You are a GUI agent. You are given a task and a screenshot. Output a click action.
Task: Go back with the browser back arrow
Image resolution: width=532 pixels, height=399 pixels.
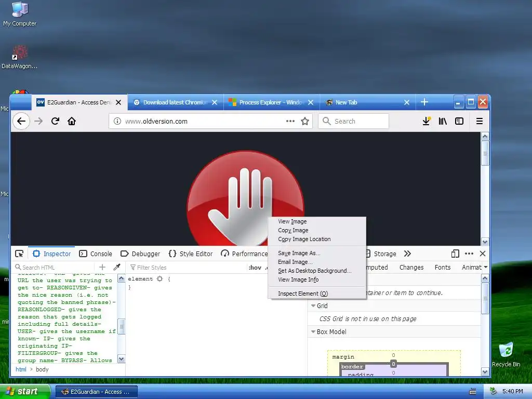[x=21, y=121]
